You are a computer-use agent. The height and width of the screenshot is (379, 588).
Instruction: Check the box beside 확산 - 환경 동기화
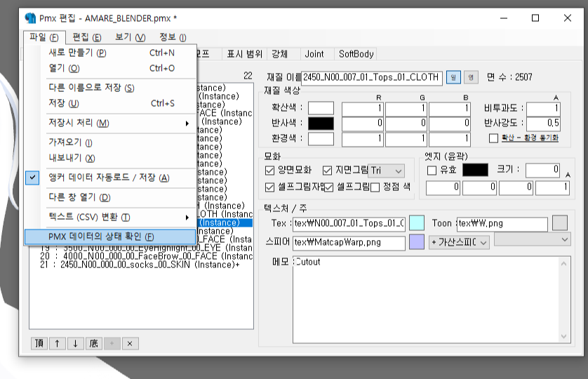(x=493, y=138)
